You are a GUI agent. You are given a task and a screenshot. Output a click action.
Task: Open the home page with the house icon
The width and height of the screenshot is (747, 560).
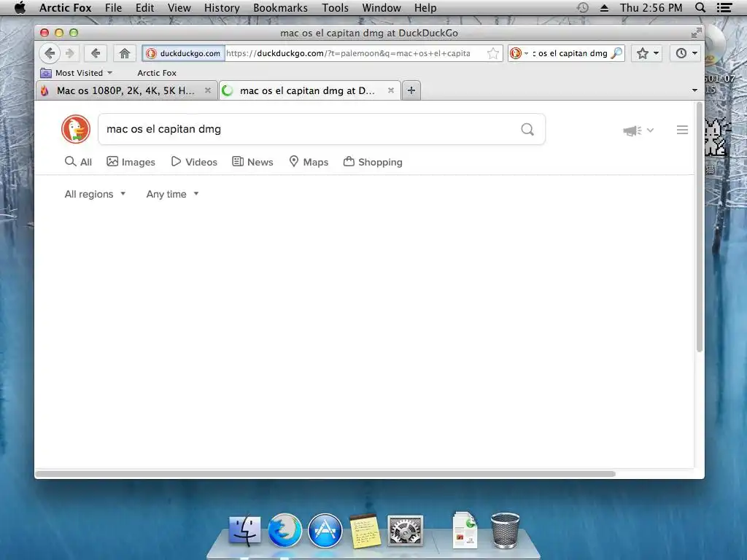(124, 53)
